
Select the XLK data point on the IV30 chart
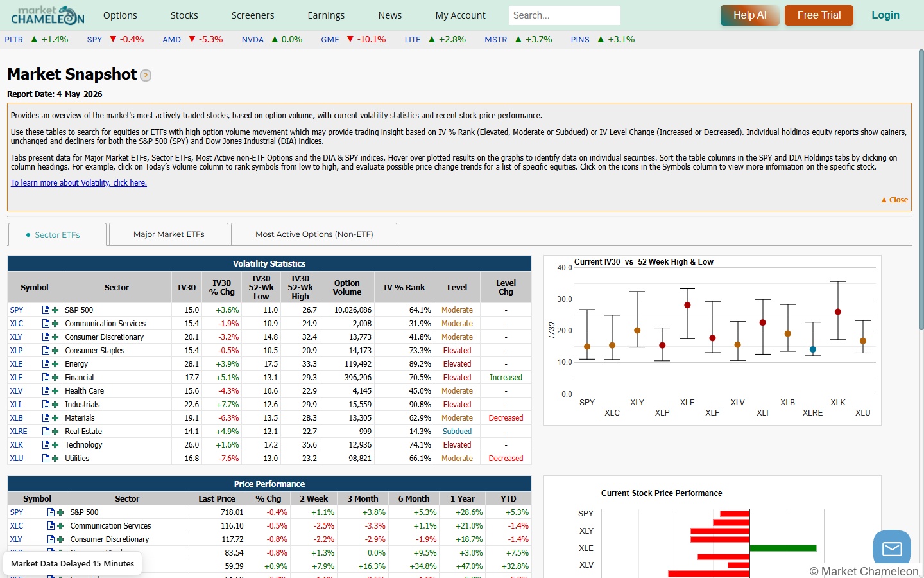point(838,312)
